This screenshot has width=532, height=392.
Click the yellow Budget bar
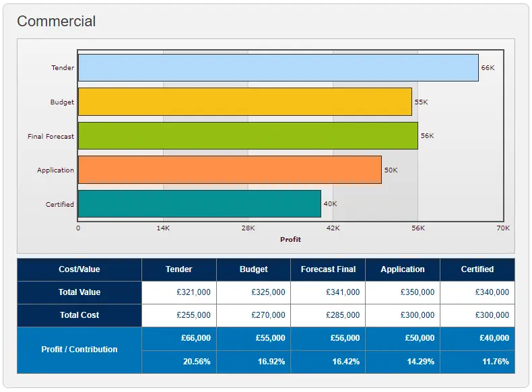[x=244, y=102]
